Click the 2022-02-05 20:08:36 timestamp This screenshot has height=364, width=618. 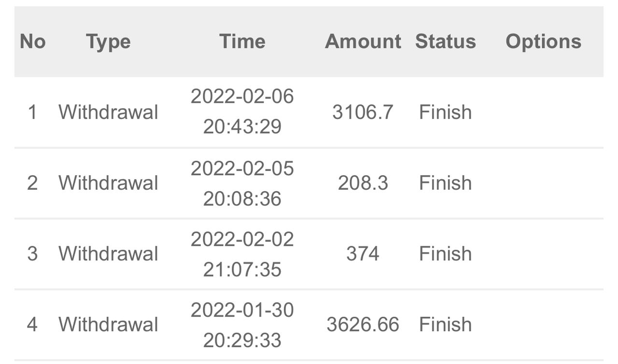point(242,183)
